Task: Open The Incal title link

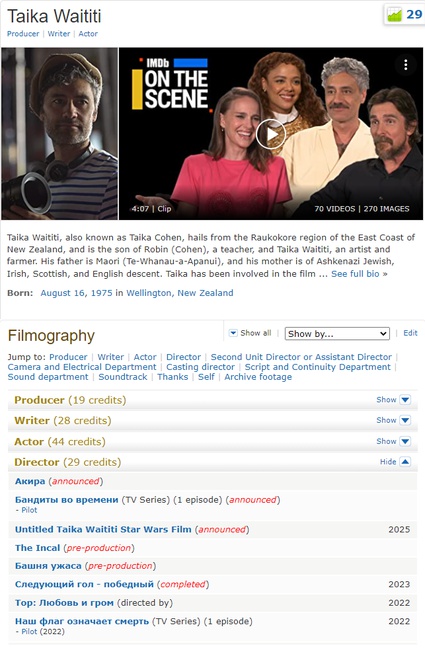Action: coord(37,548)
